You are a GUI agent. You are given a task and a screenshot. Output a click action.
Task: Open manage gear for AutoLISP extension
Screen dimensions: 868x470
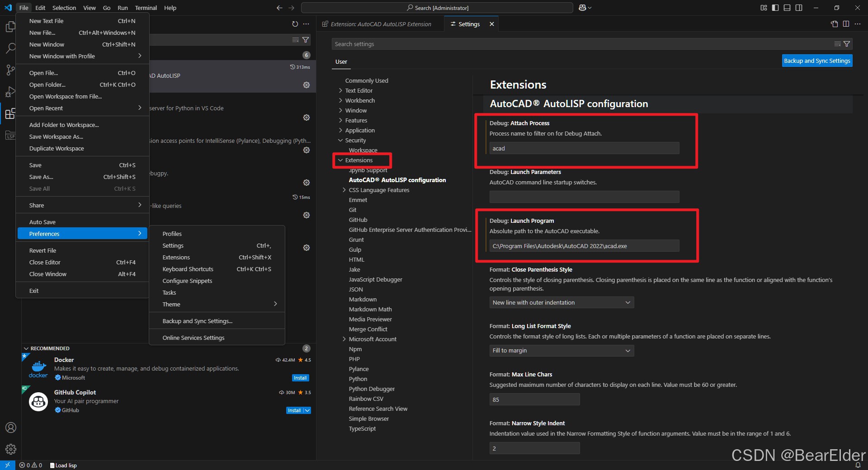coord(307,85)
